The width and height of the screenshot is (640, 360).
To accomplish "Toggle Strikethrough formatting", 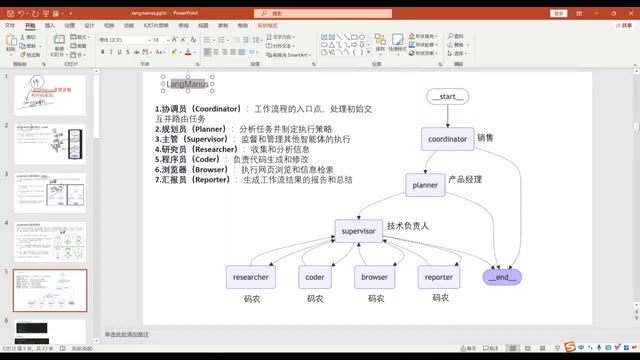I will tap(136, 52).
